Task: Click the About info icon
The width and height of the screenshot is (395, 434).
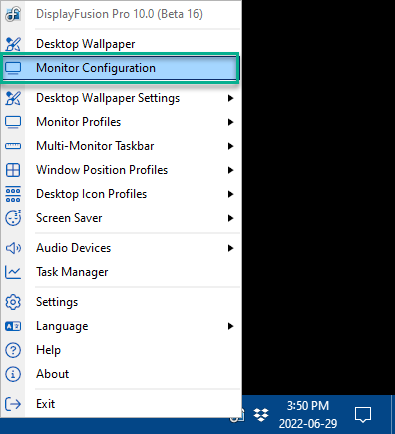Action: 13,374
